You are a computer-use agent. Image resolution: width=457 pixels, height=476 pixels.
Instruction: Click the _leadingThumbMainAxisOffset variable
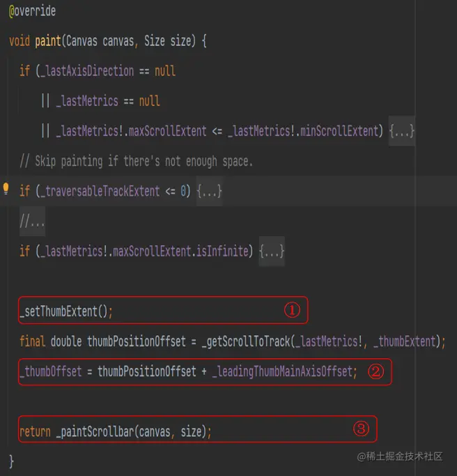tap(283, 371)
